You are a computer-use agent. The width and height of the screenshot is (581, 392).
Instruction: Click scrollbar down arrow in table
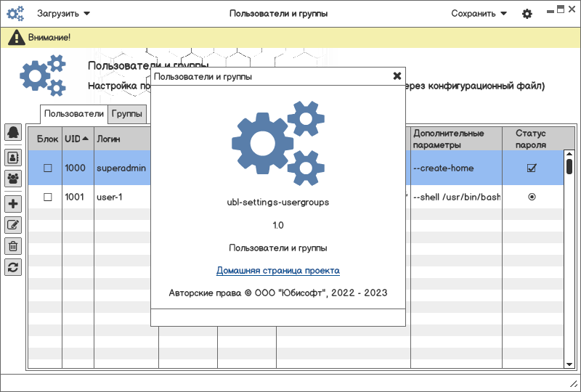point(569,364)
